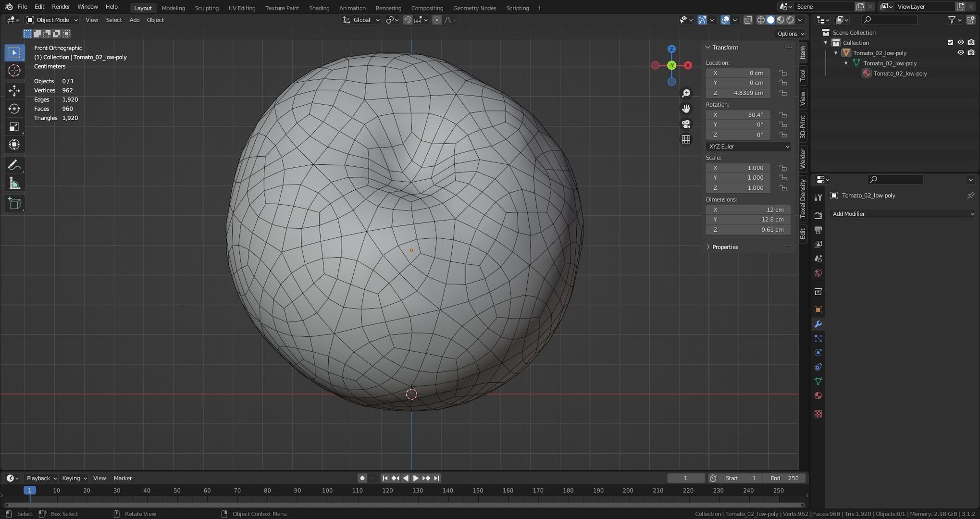This screenshot has width=980, height=519.
Task: Activate the Rotate tool
Action: 14,109
